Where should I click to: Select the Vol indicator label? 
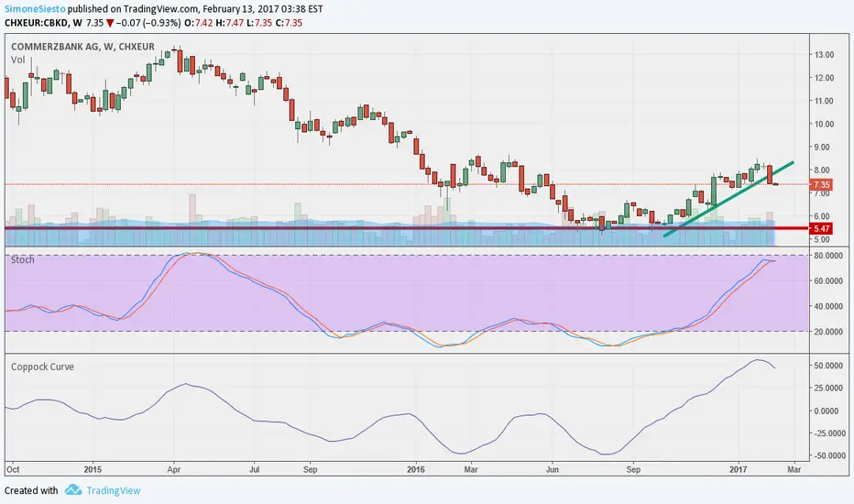click(x=18, y=60)
